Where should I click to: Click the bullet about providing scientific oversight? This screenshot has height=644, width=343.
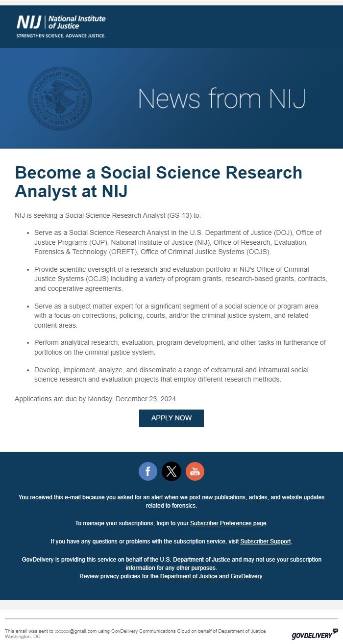(181, 279)
